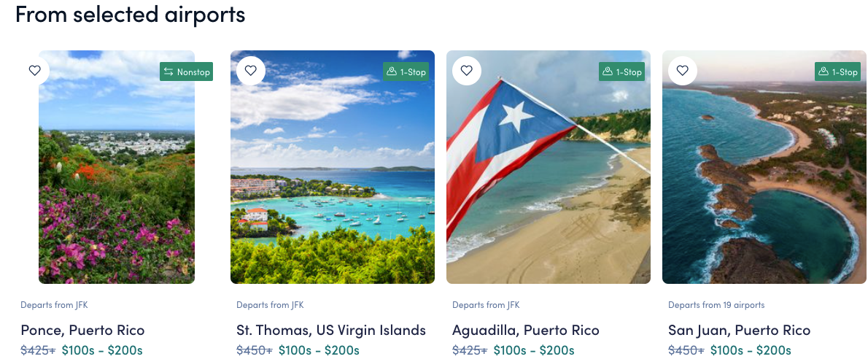
Task: Save Aguadilla deal using heart icon
Action: [x=467, y=70]
